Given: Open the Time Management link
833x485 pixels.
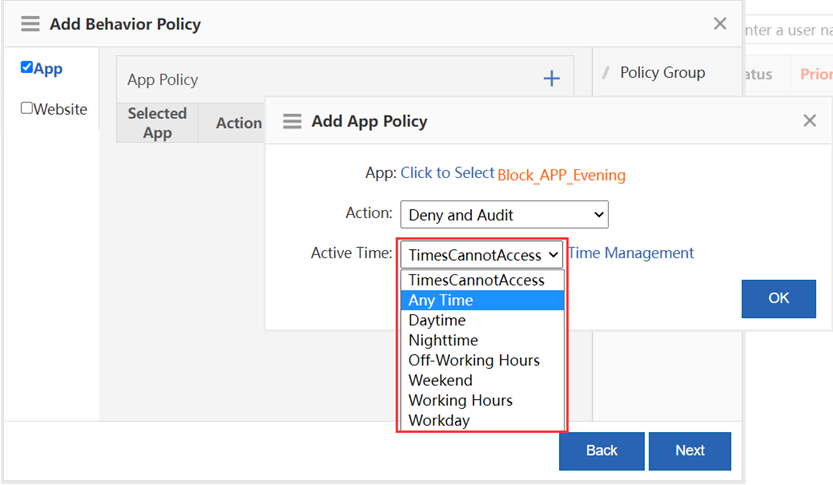Looking at the screenshot, I should click(x=631, y=253).
